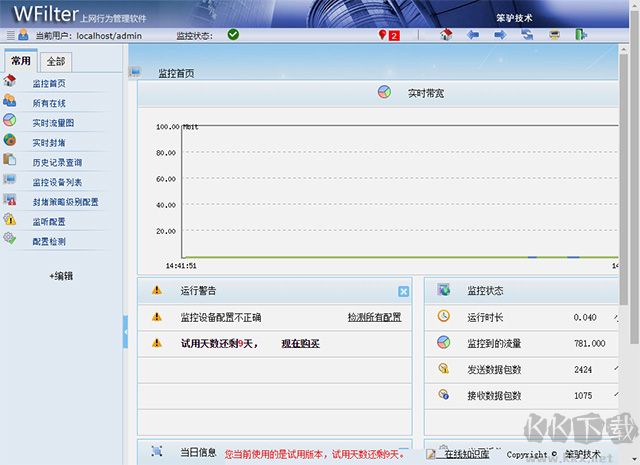Open 监听配置 in the sidebar
This screenshot has width=640, height=465.
point(49,222)
